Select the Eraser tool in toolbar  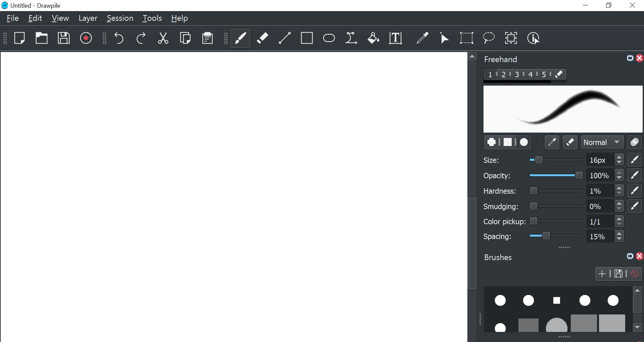[263, 38]
